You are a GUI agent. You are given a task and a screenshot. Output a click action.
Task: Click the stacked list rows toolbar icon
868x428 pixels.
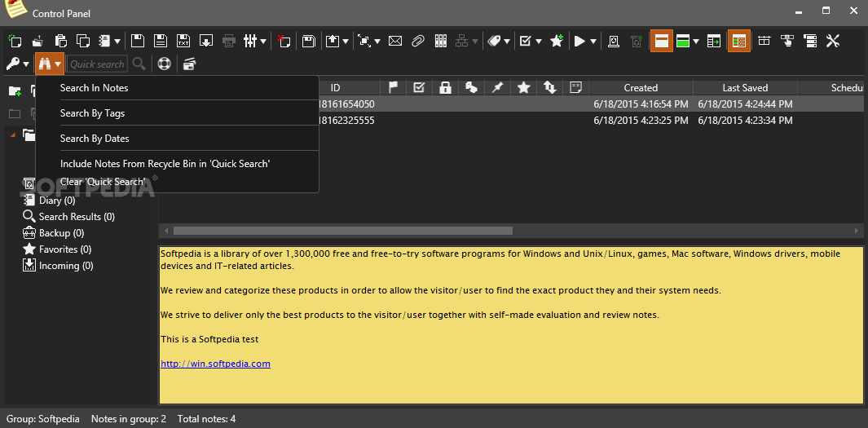point(810,41)
